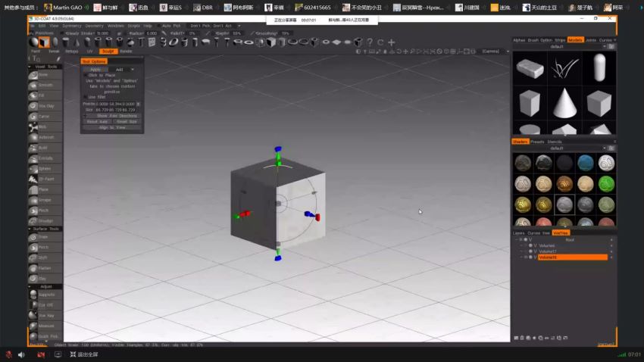This screenshot has width=644, height=362.
Task: Select the Extrude tool
Action: coord(45,158)
